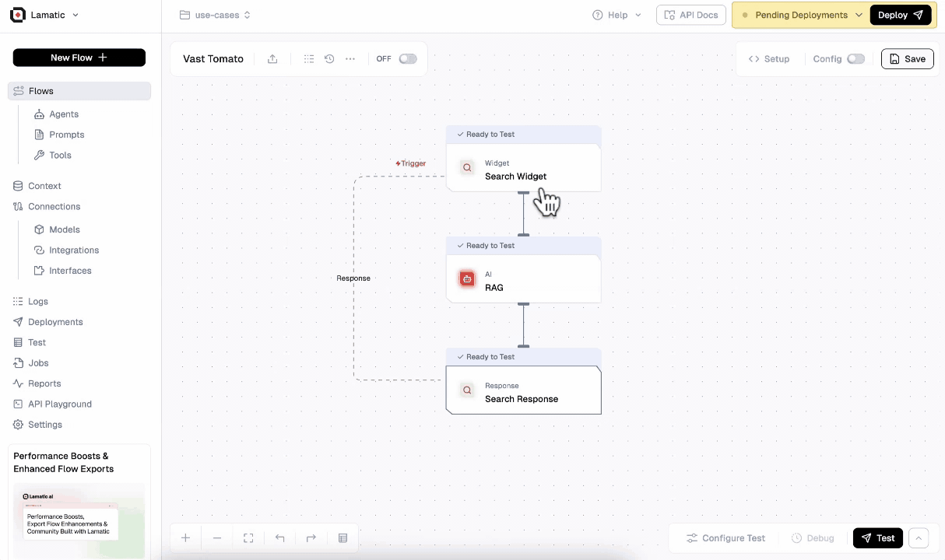Click the Vast Tomato flow name
This screenshot has width=945, height=560.
pos(213,59)
